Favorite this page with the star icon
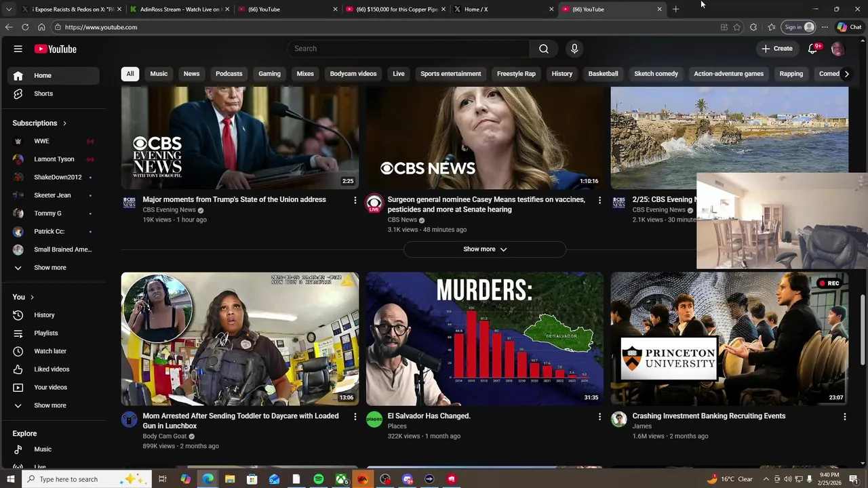This screenshot has height=488, width=868. pyautogui.click(x=737, y=27)
